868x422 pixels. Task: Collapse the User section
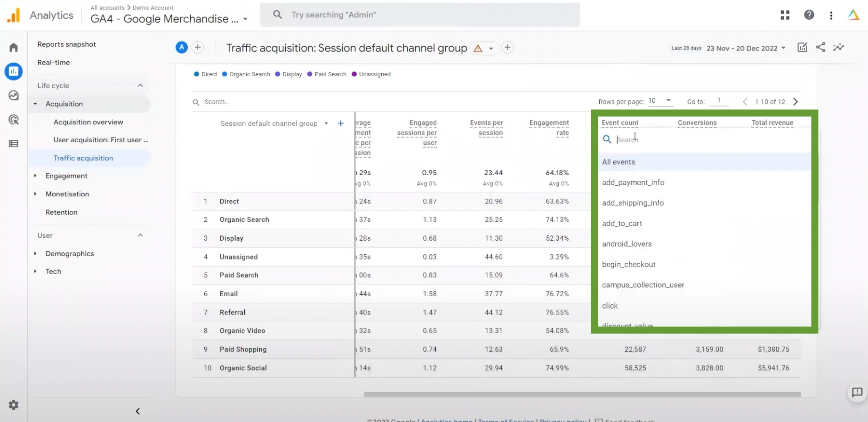pos(140,235)
